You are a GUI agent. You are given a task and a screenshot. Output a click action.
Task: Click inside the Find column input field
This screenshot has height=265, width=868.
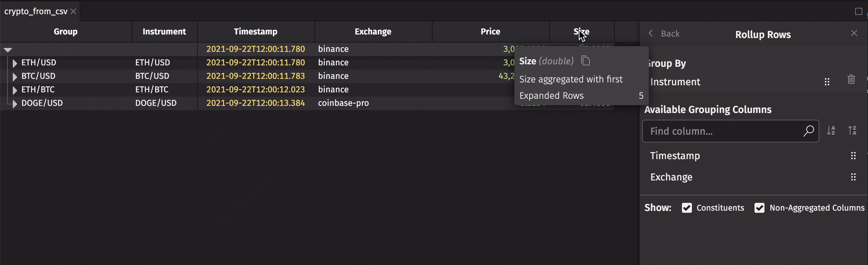pyautogui.click(x=711, y=131)
